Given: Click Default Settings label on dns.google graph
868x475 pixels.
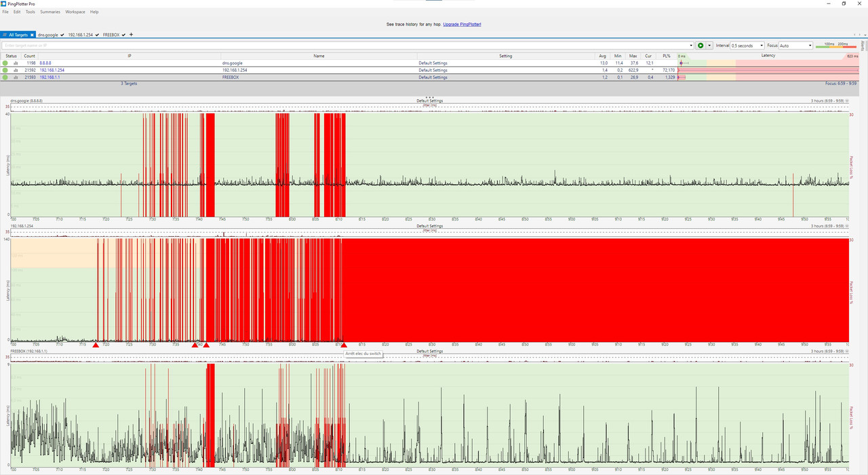Looking at the screenshot, I should point(429,101).
